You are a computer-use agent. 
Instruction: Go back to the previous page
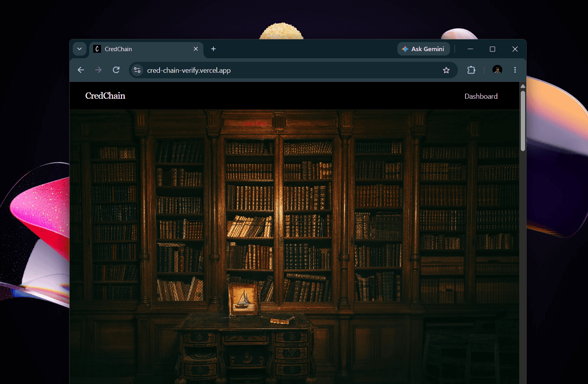tap(81, 70)
